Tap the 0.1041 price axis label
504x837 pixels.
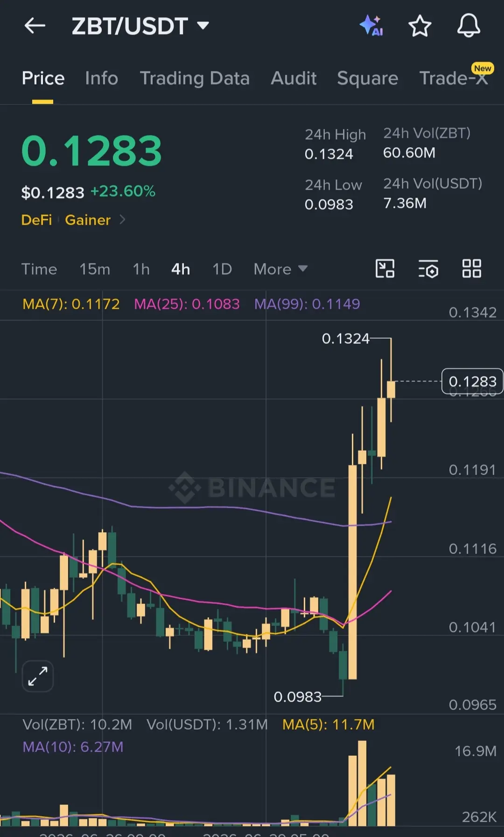pos(472,627)
